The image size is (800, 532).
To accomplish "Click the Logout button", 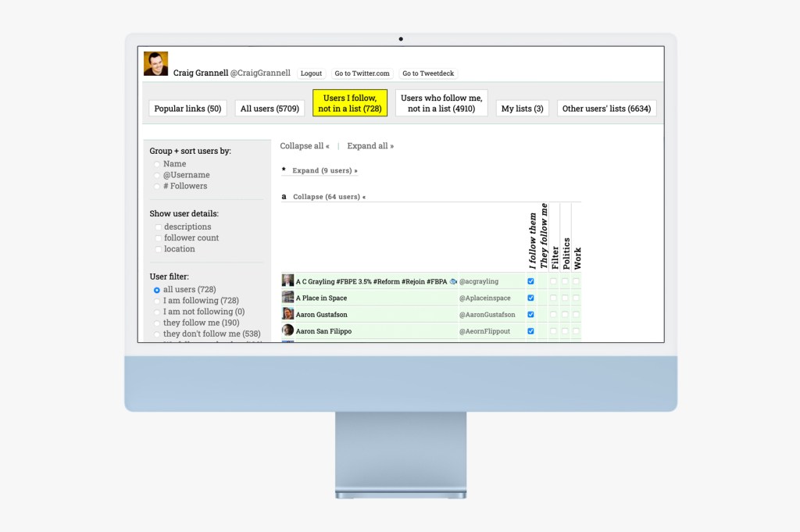I will click(311, 73).
